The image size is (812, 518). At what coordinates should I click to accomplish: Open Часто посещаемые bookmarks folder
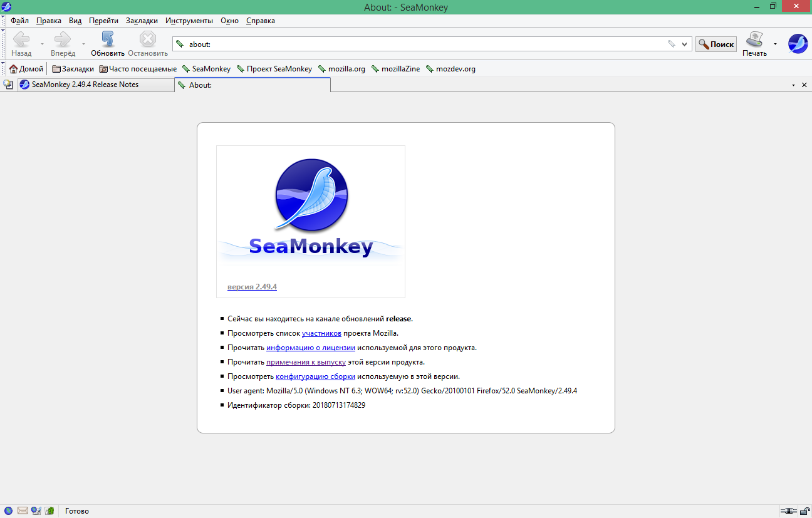pyautogui.click(x=138, y=69)
